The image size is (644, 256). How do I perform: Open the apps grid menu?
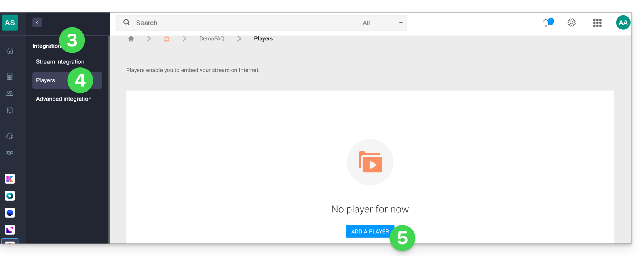597,23
